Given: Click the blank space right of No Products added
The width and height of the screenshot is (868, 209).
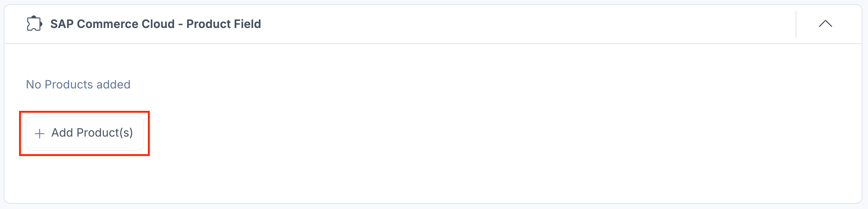Looking at the screenshot, I should tap(486, 84).
